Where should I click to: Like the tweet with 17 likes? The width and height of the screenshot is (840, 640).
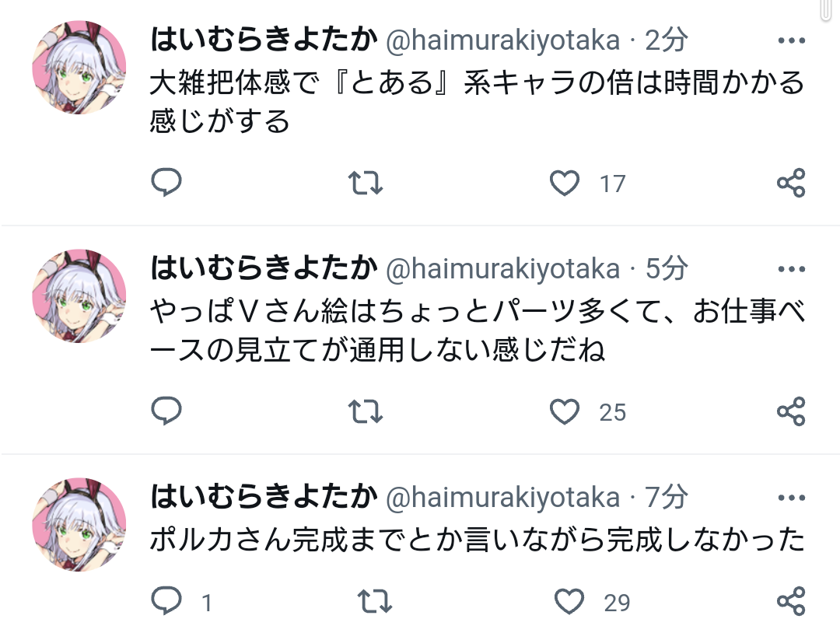(565, 183)
